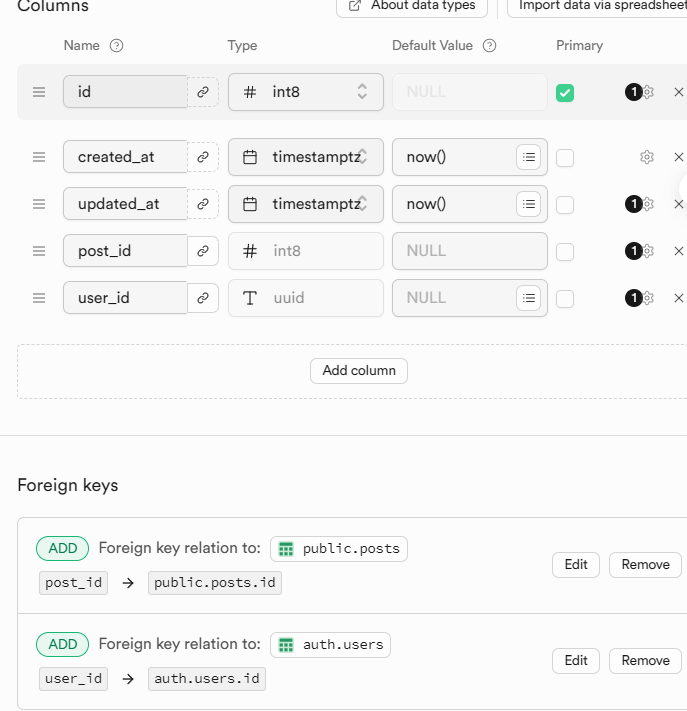The image size is (687, 711).
Task: Enable primary checkbox for user_id
Action: pos(565,299)
